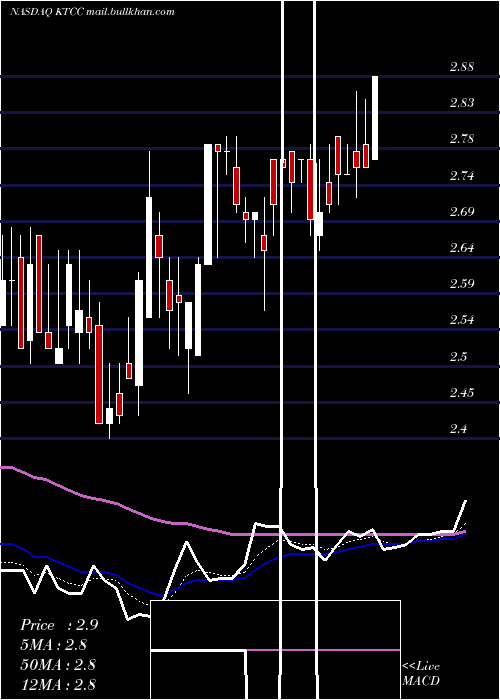Click the 2.88 price axis label

462,67
